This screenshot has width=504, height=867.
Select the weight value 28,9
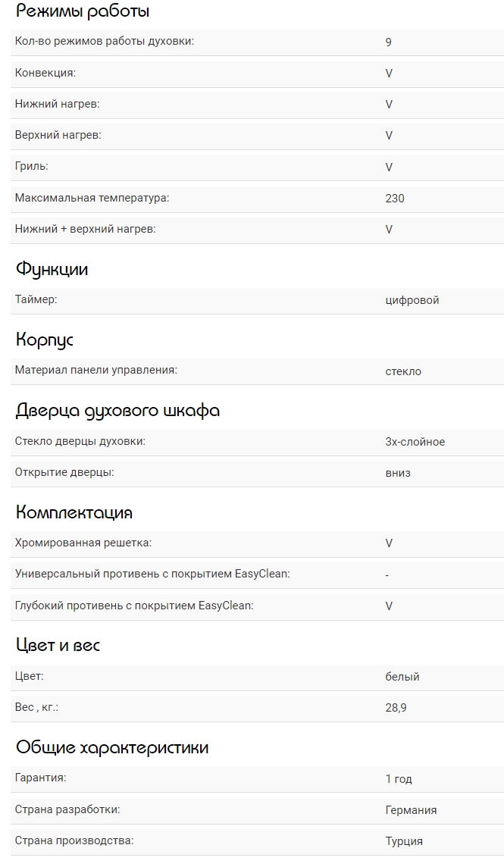[x=394, y=708]
